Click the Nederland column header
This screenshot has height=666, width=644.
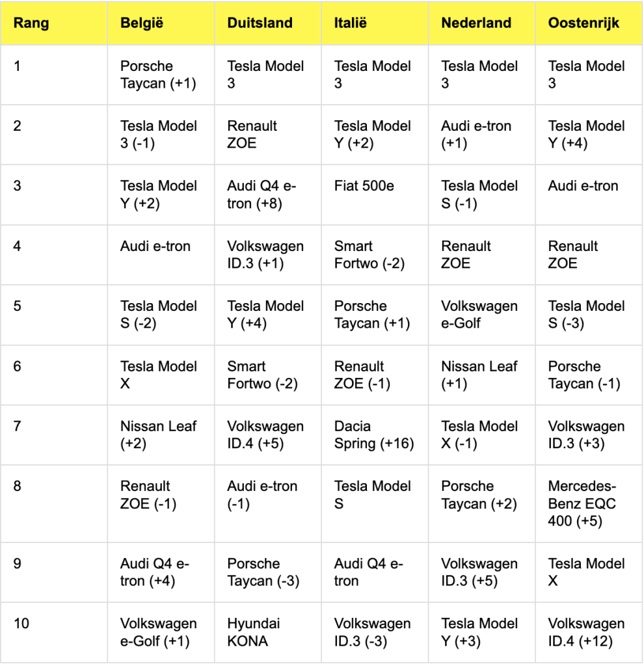point(476,23)
